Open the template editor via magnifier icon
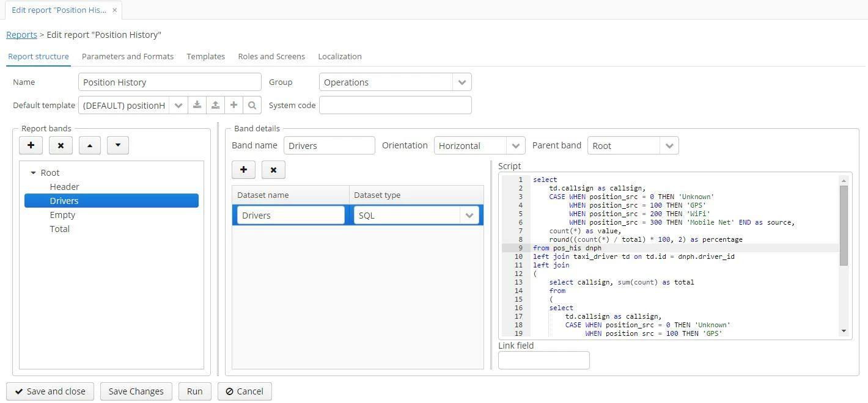 click(252, 105)
